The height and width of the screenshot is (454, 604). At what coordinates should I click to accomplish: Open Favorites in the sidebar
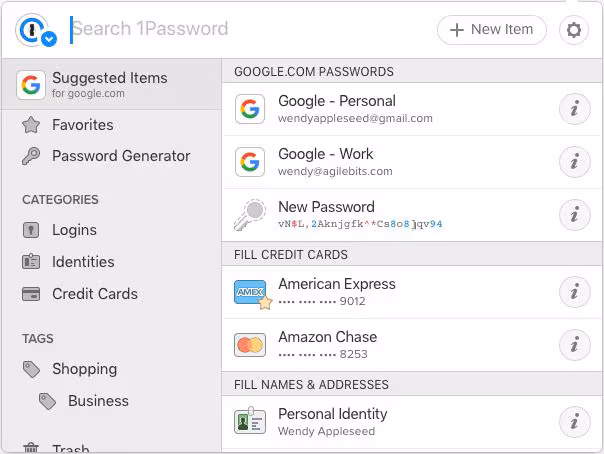[x=82, y=125]
